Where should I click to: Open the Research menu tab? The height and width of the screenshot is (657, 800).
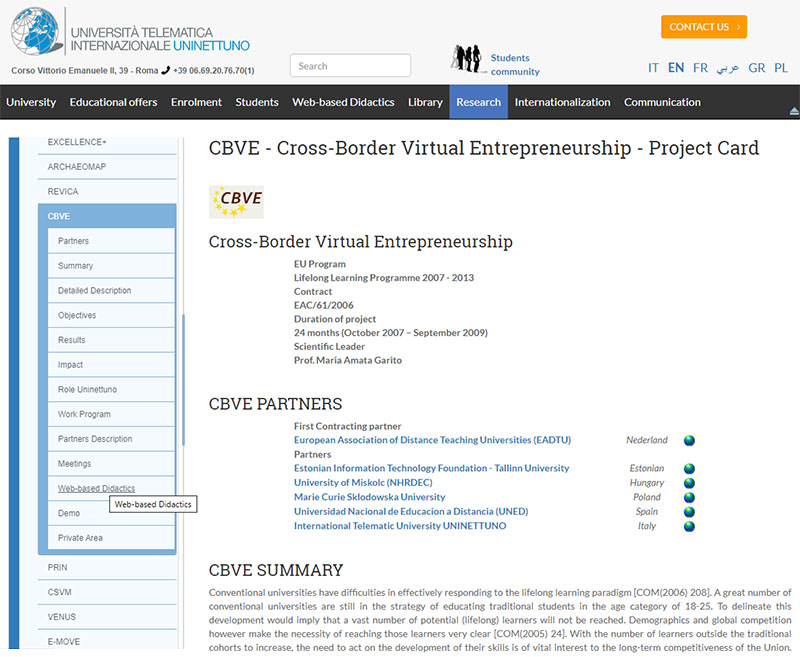pos(478,102)
